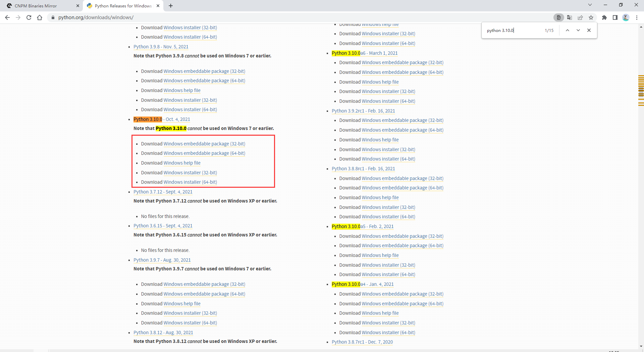This screenshot has width=644, height=352.
Task: Open Python 3.8.12 - Aug. 30, 2021 release
Action: [x=163, y=333]
